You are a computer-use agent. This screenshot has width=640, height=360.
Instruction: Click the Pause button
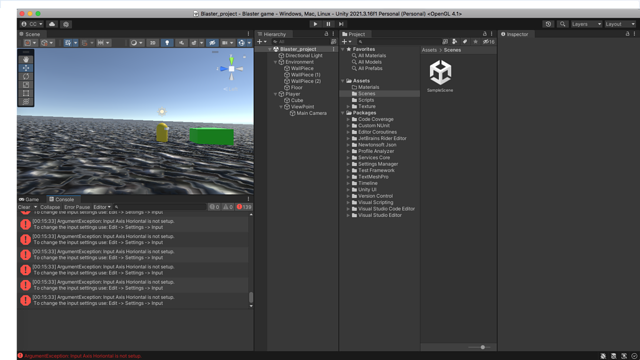[x=328, y=24]
